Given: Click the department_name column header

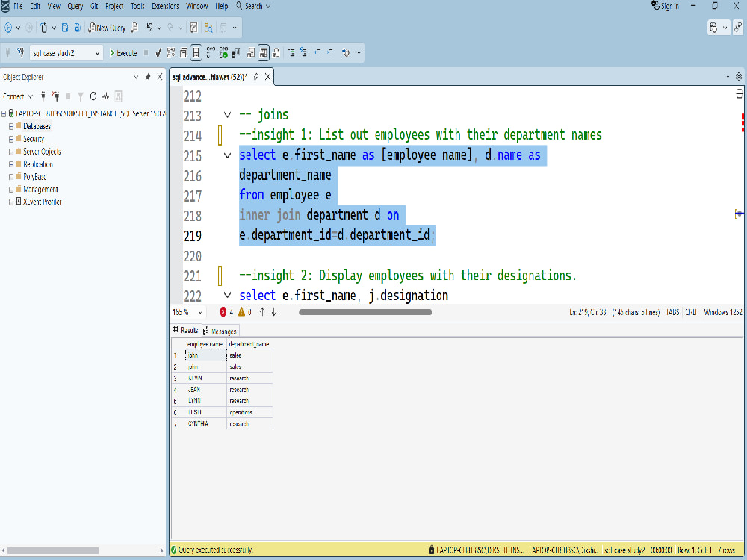Looking at the screenshot, I should click(249, 344).
